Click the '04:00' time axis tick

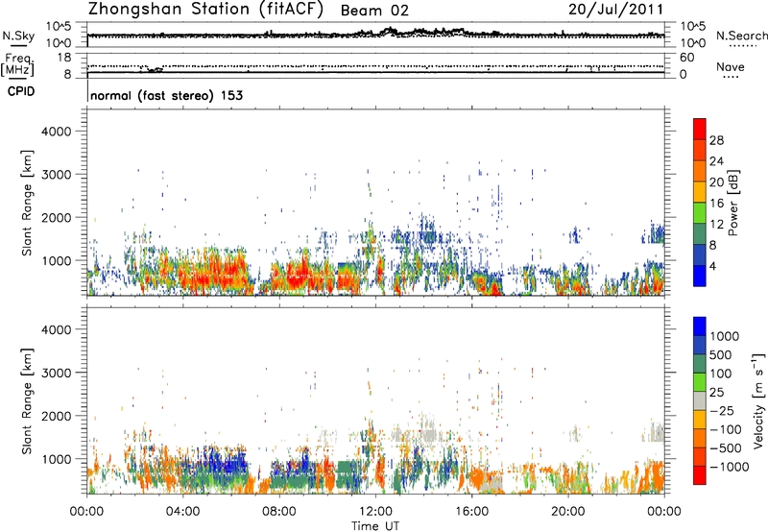point(182,512)
